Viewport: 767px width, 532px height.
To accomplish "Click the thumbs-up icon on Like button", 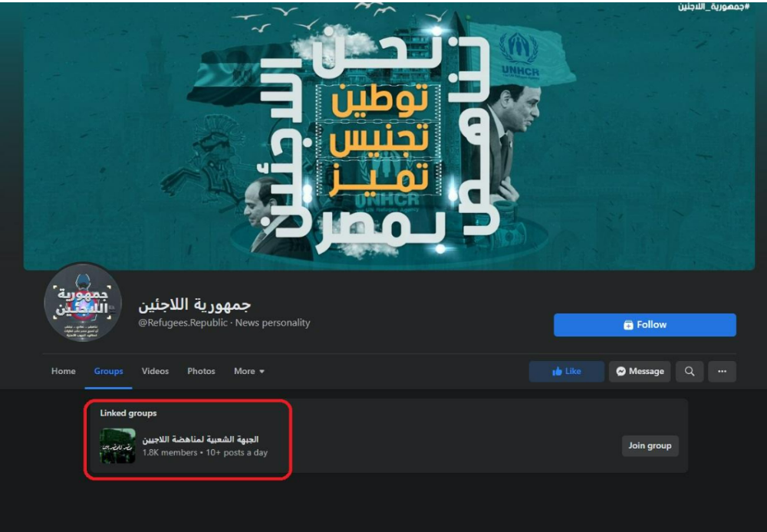I will tap(557, 372).
